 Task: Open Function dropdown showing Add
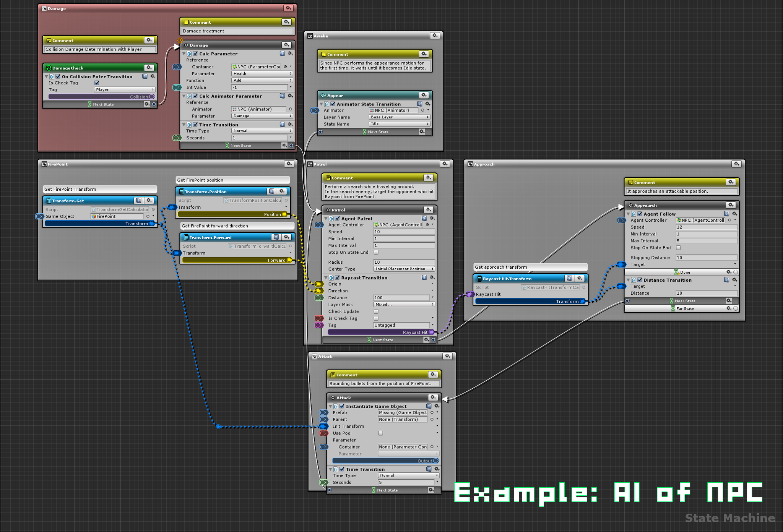point(262,80)
